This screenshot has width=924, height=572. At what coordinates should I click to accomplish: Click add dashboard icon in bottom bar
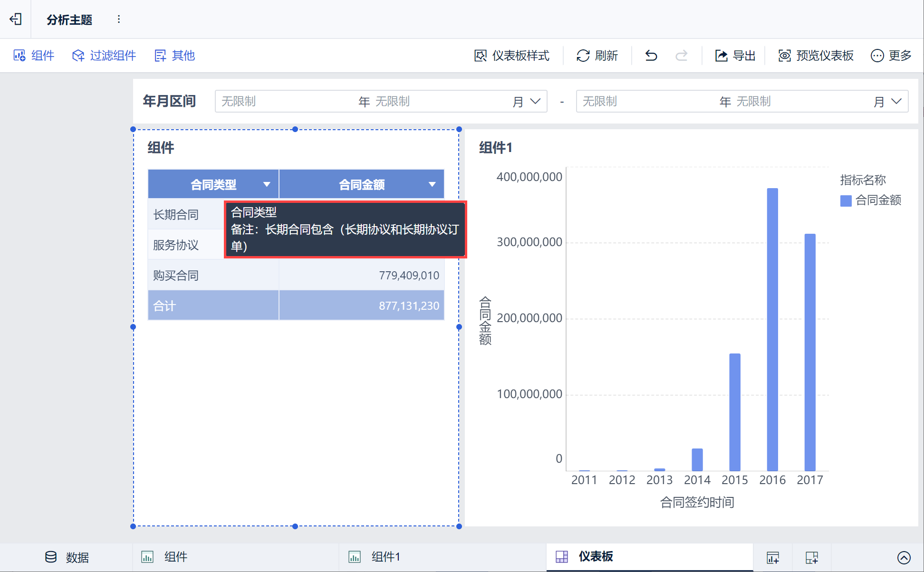pyautogui.click(x=812, y=557)
